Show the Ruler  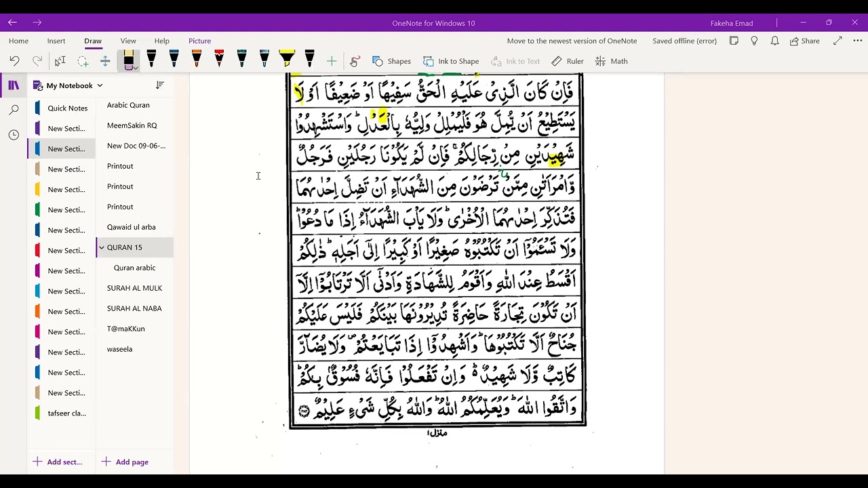(x=568, y=61)
